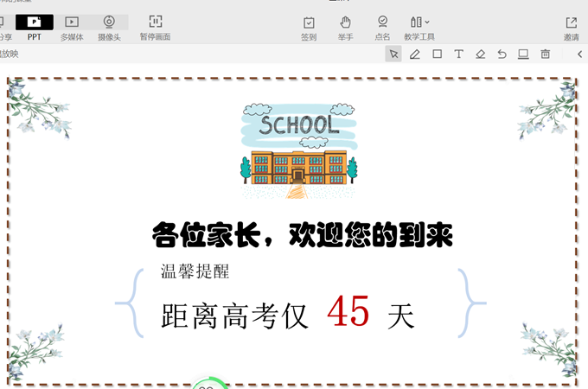Choose the rectangle shape tool

point(438,54)
